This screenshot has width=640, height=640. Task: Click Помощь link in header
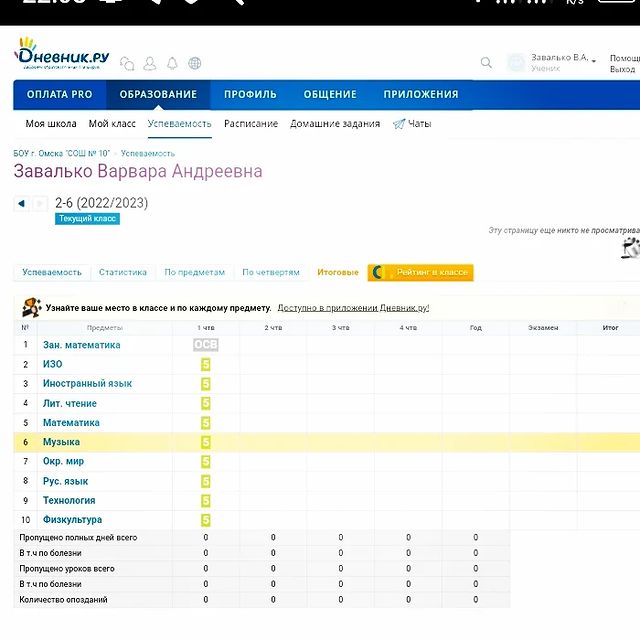tap(624, 58)
